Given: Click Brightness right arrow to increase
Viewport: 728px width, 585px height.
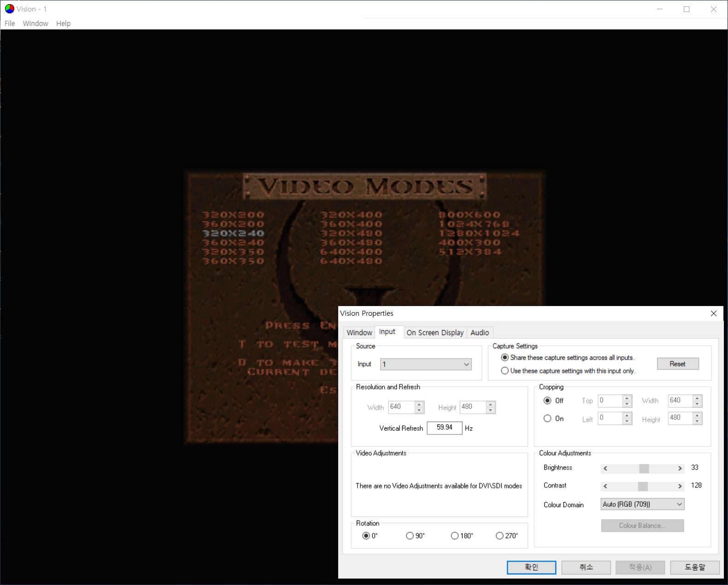Looking at the screenshot, I should coord(680,469).
